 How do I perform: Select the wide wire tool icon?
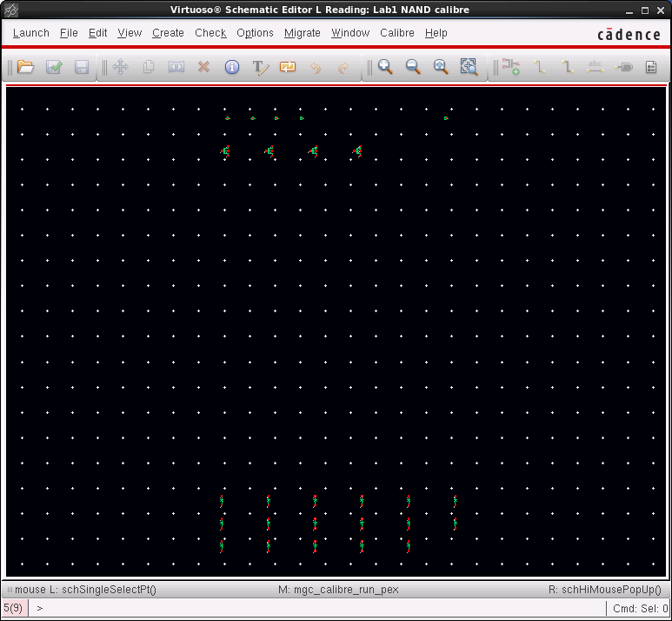pyautogui.click(x=567, y=67)
